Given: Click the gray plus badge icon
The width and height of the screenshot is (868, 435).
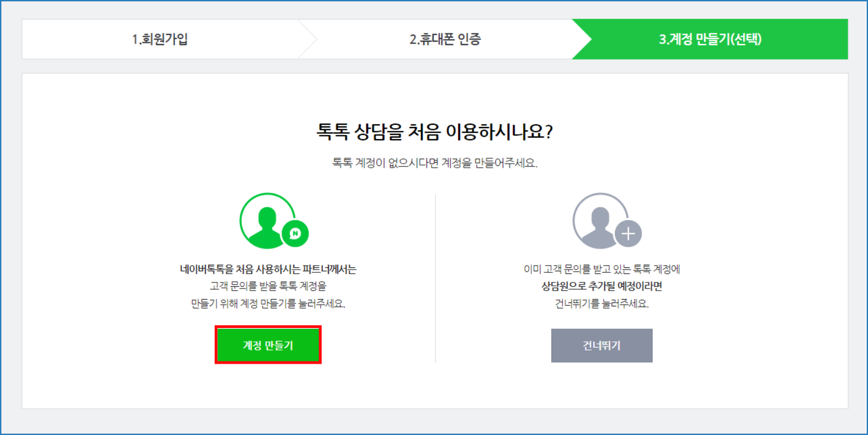Looking at the screenshot, I should tap(628, 233).
